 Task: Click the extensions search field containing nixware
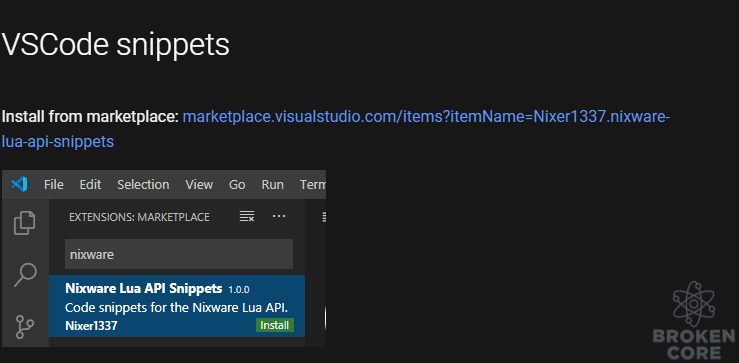179,254
